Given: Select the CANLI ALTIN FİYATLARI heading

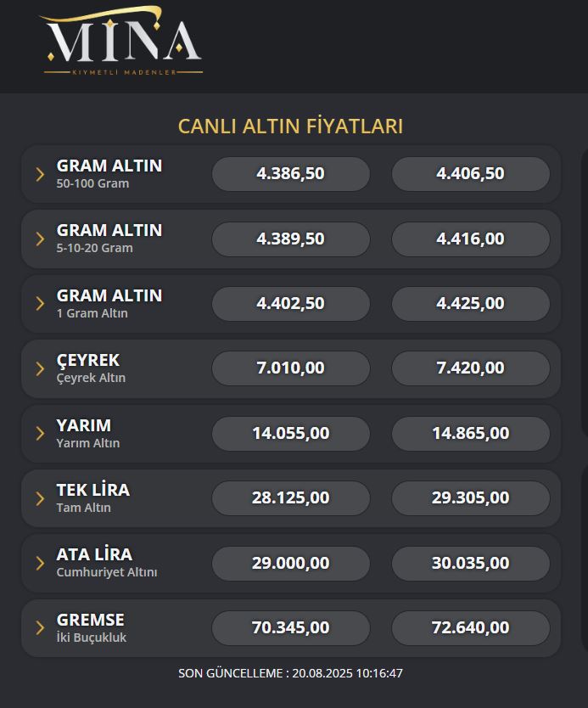Looking at the screenshot, I should coord(290,126).
